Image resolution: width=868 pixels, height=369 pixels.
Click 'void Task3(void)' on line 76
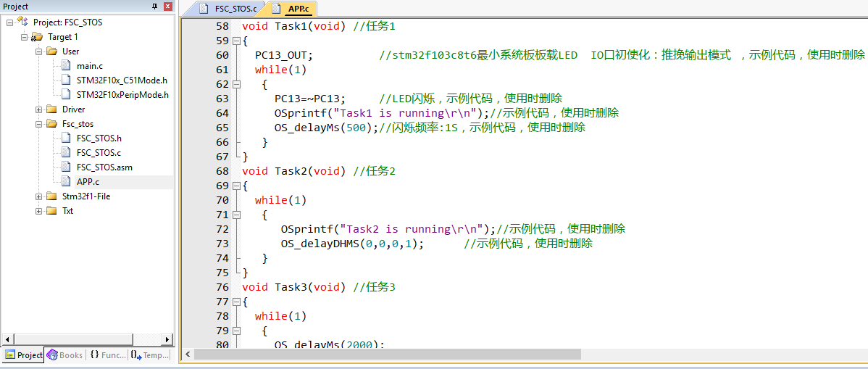[294, 287]
